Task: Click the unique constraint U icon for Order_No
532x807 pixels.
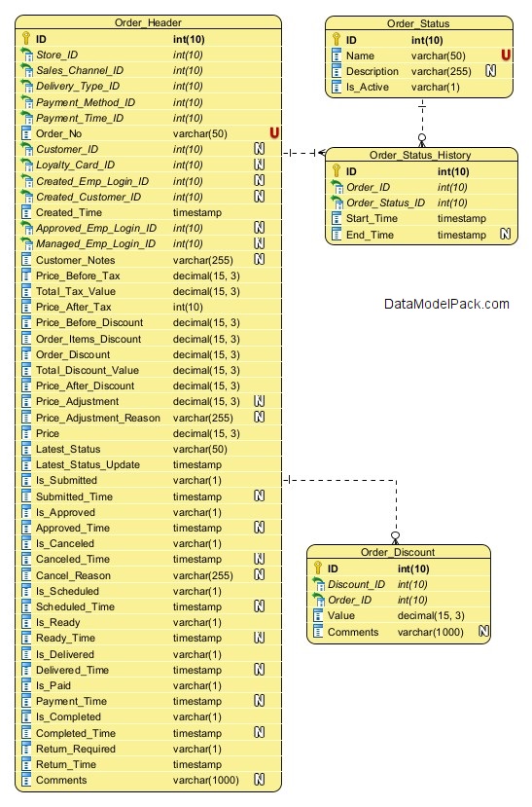Action: (x=274, y=132)
